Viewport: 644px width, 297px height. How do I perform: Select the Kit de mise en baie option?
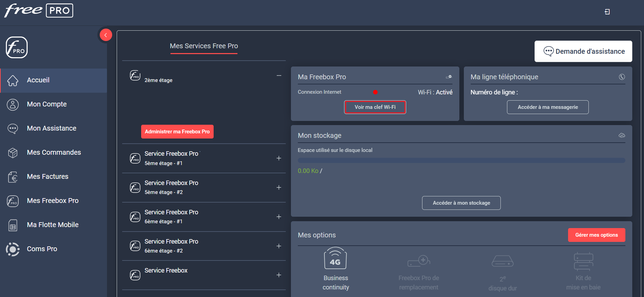pyautogui.click(x=583, y=272)
